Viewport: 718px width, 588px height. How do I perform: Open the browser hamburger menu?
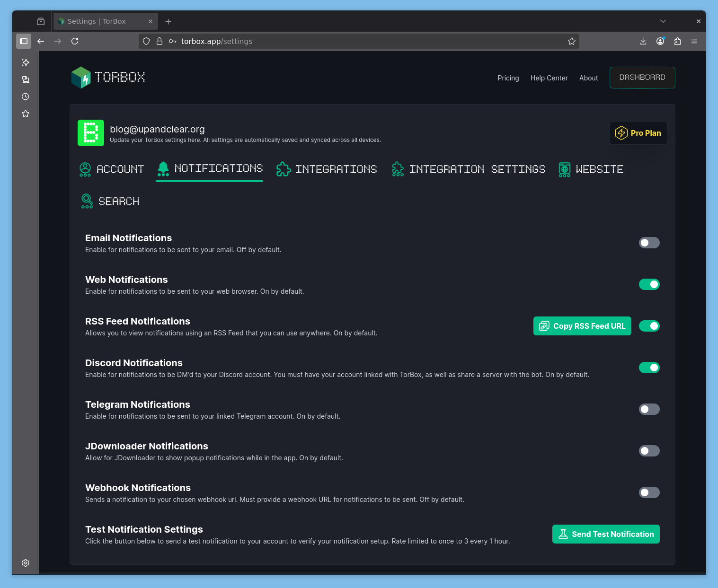(x=694, y=41)
